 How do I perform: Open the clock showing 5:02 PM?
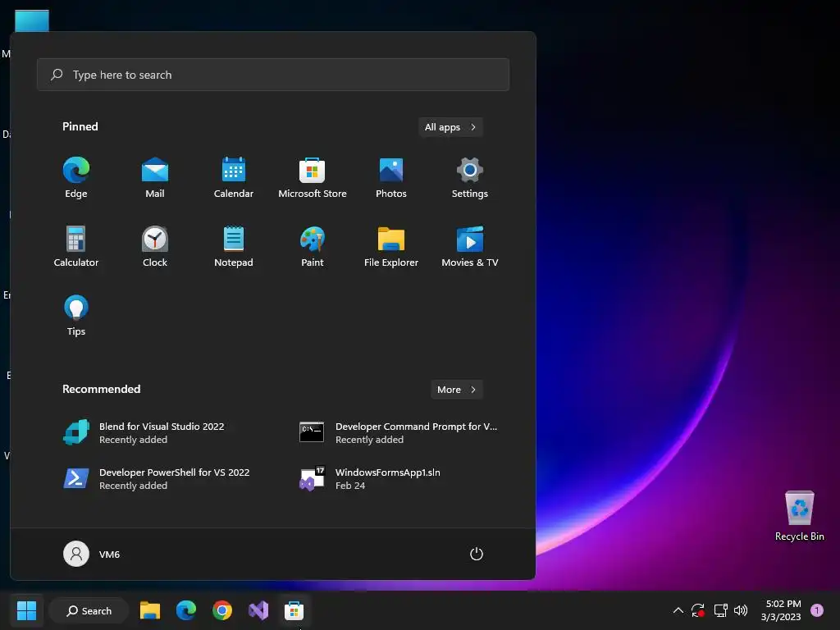(781, 610)
